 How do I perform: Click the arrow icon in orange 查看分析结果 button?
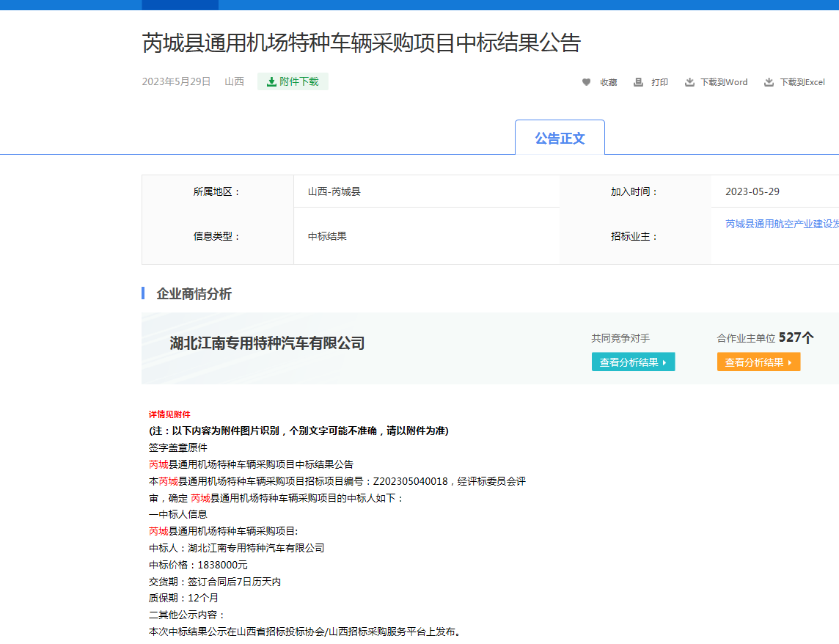tap(791, 362)
